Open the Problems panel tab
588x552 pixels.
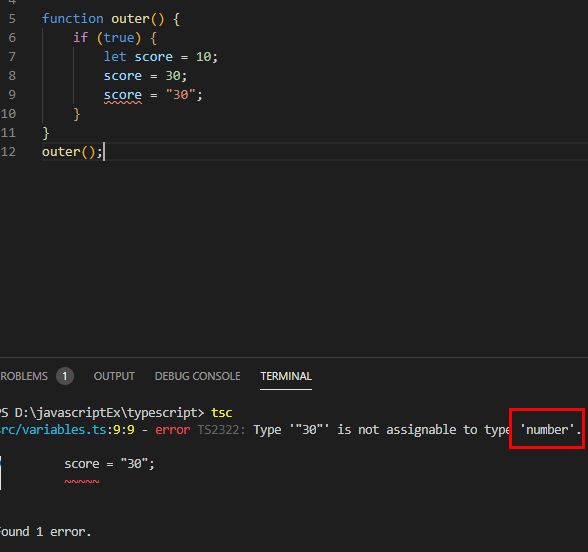24,376
